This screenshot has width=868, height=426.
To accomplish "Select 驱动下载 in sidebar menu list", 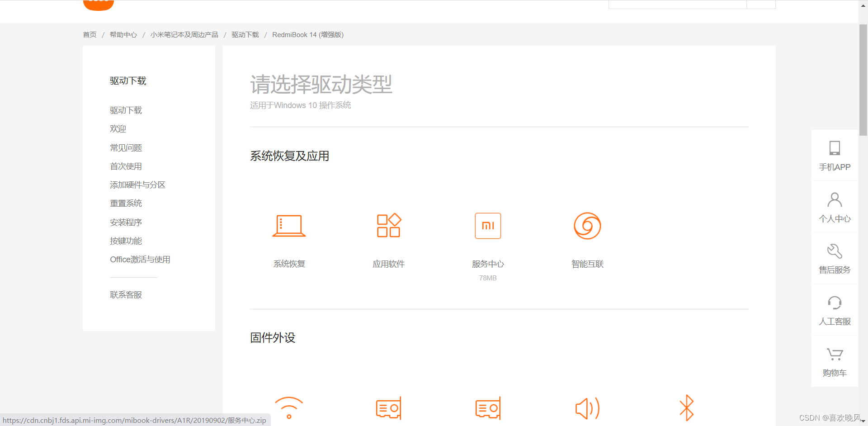I will (x=126, y=110).
